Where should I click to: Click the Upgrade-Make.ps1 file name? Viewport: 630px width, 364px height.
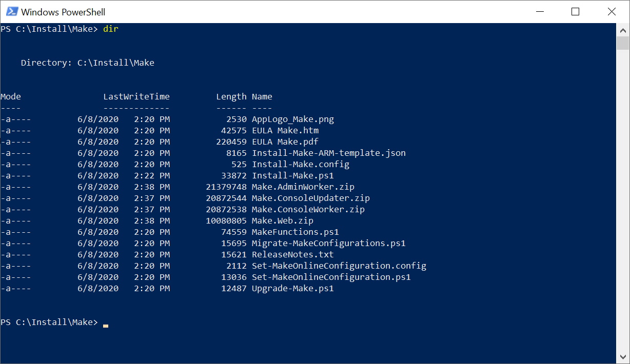(292, 288)
